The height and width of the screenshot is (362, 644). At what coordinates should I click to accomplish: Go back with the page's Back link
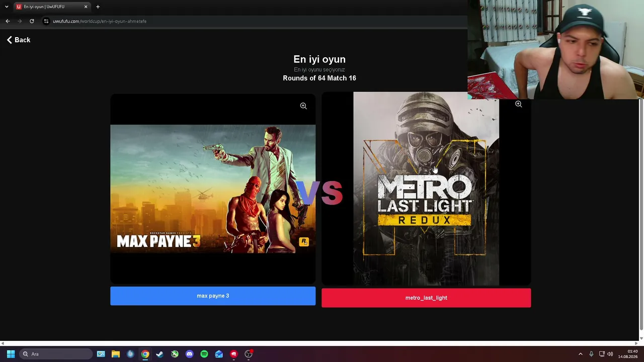click(x=19, y=40)
